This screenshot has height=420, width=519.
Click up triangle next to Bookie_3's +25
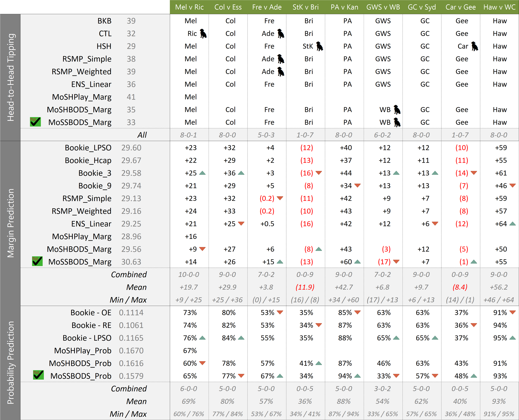(202, 173)
